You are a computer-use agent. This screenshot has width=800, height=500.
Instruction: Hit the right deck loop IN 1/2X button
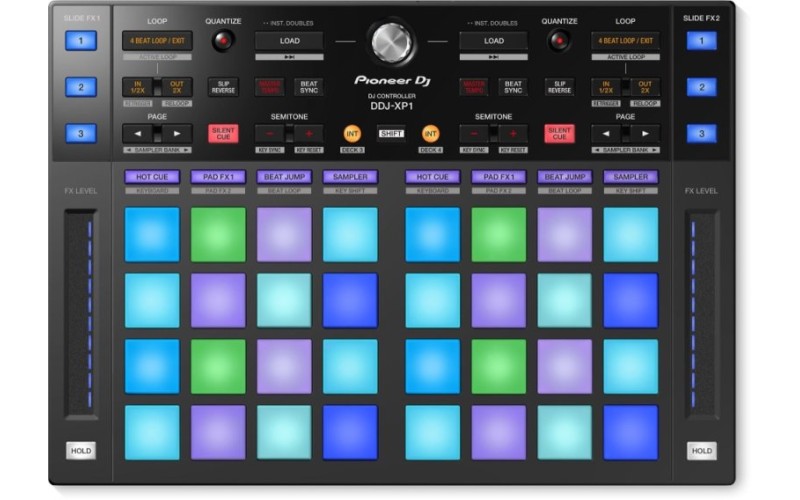(606, 87)
